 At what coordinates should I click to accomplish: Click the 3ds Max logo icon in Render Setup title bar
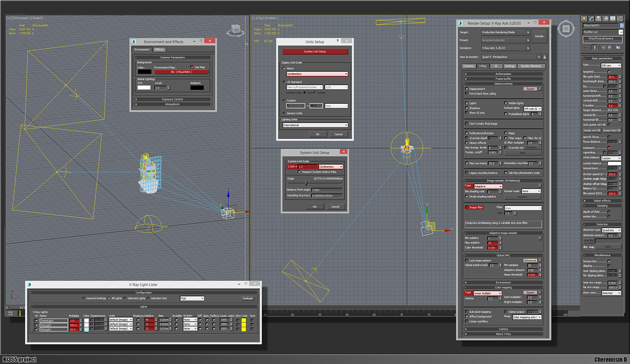tap(460, 23)
